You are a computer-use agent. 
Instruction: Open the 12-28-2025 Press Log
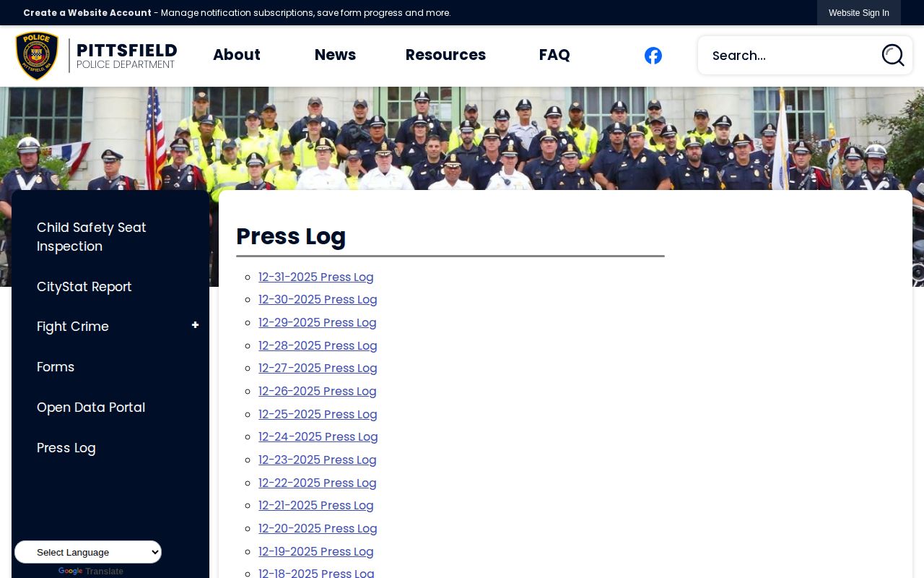[318, 345]
